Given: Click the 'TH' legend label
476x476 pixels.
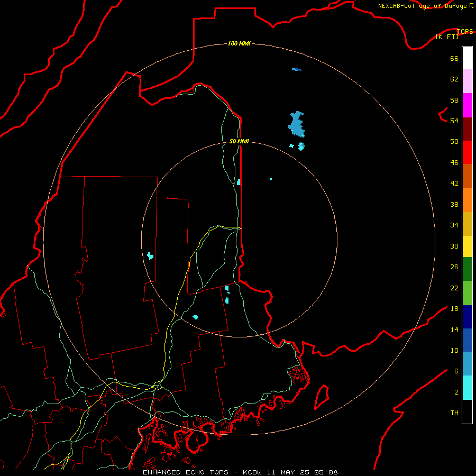Looking at the screenshot, I should click(454, 413).
